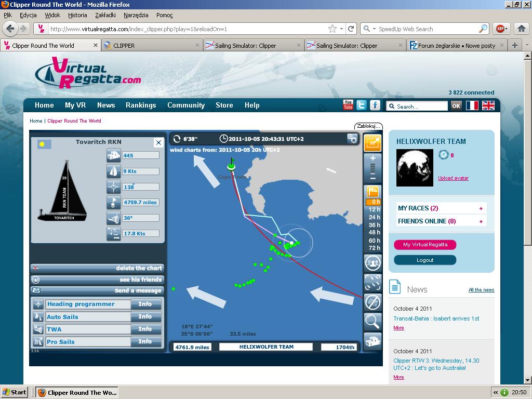Screen dimensions: 532x399
Task: Open the map settings gear icon
Action: (352, 139)
